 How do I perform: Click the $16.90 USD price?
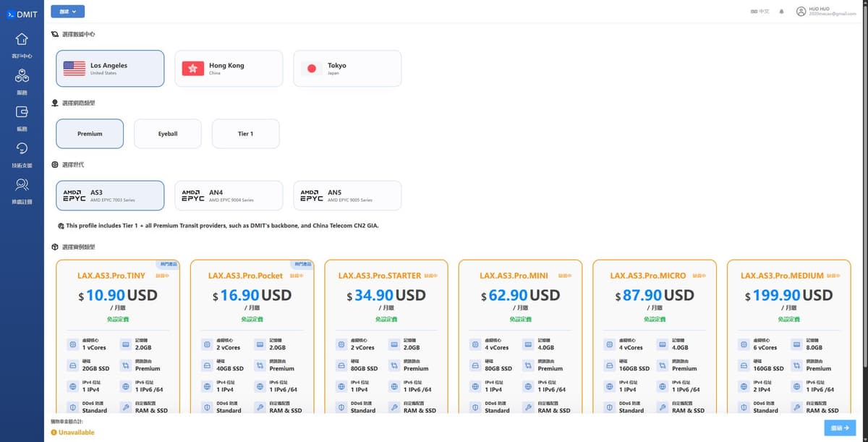coord(252,295)
